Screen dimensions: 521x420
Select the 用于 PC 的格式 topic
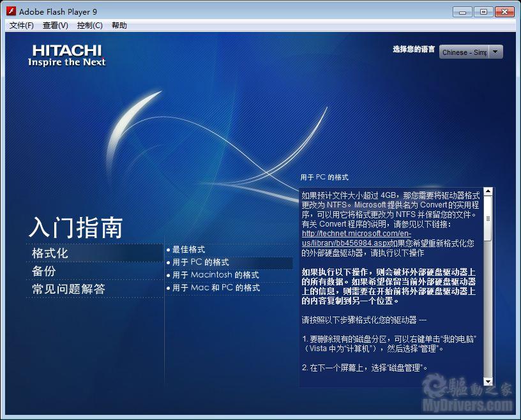[200, 262]
